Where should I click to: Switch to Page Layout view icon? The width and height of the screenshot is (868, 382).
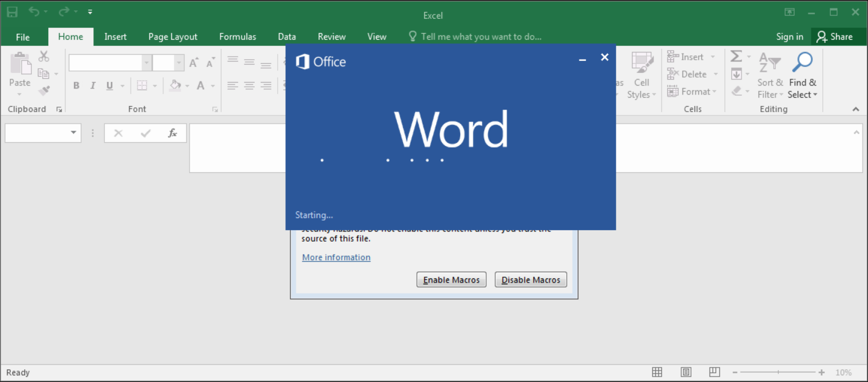(685, 372)
